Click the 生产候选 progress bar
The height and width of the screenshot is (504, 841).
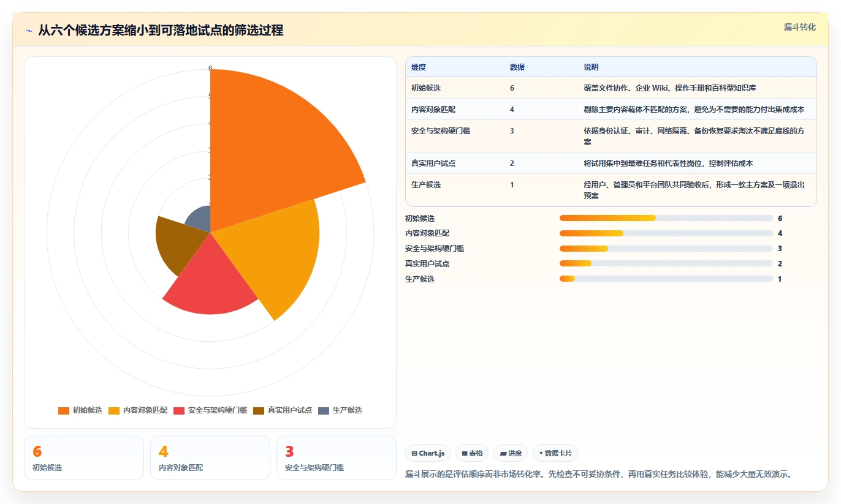(666, 279)
